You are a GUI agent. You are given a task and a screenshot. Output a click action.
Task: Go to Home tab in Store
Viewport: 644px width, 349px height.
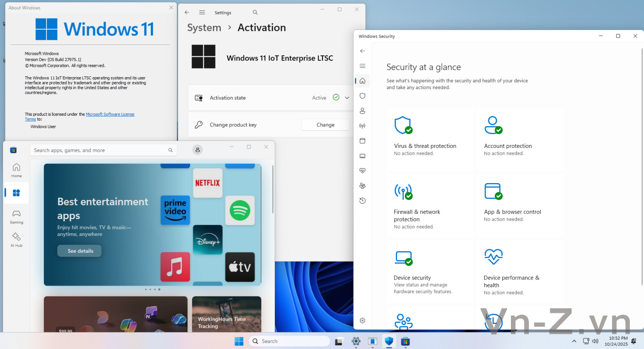click(x=16, y=170)
